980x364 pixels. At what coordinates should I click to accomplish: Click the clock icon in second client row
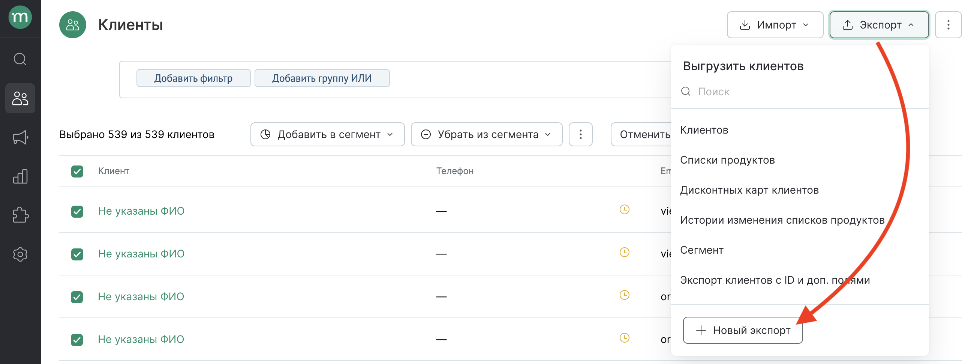pyautogui.click(x=624, y=252)
